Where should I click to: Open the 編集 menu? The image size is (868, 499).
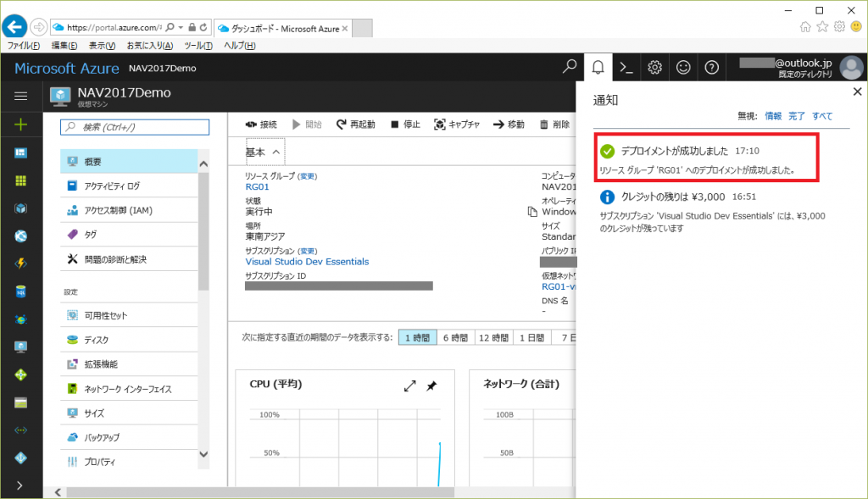click(64, 46)
